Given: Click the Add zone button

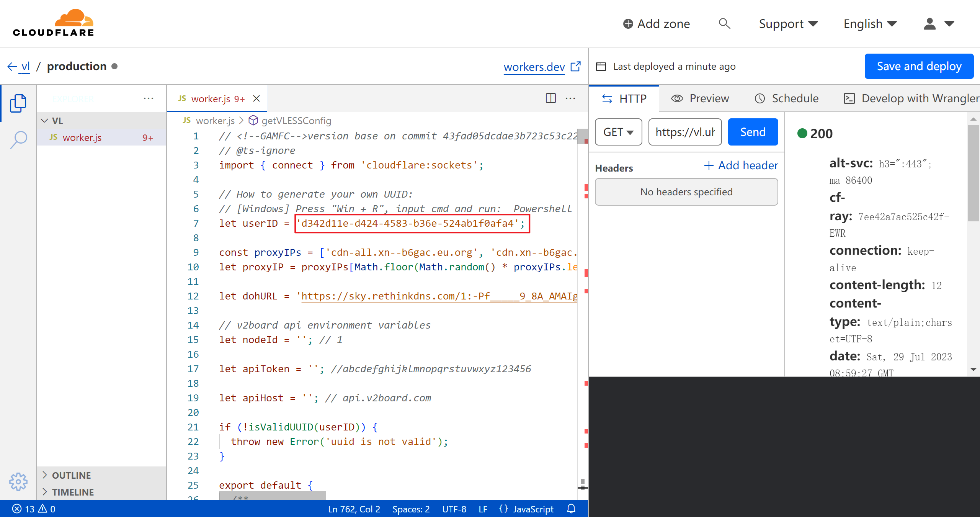Looking at the screenshot, I should (656, 23).
